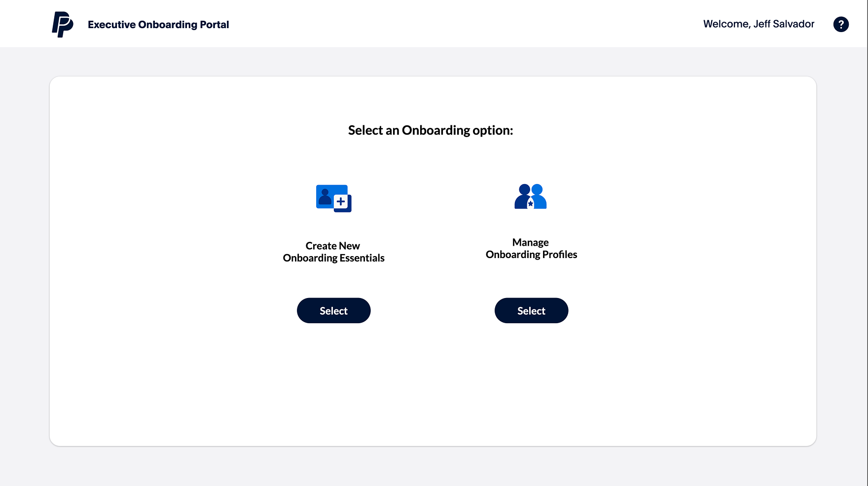Click the dark blue person in the Manage icon
Image resolution: width=868 pixels, height=486 pixels.
pyautogui.click(x=522, y=197)
